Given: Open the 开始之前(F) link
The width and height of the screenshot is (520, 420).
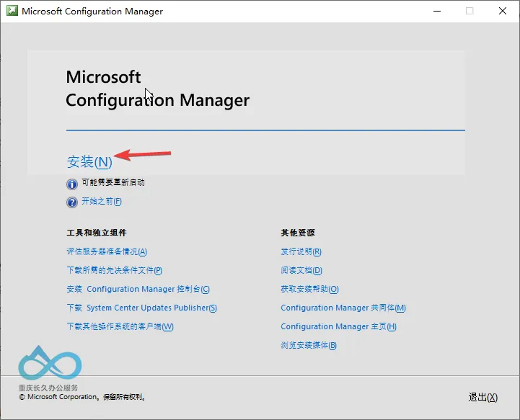Looking at the screenshot, I should click(x=102, y=202).
